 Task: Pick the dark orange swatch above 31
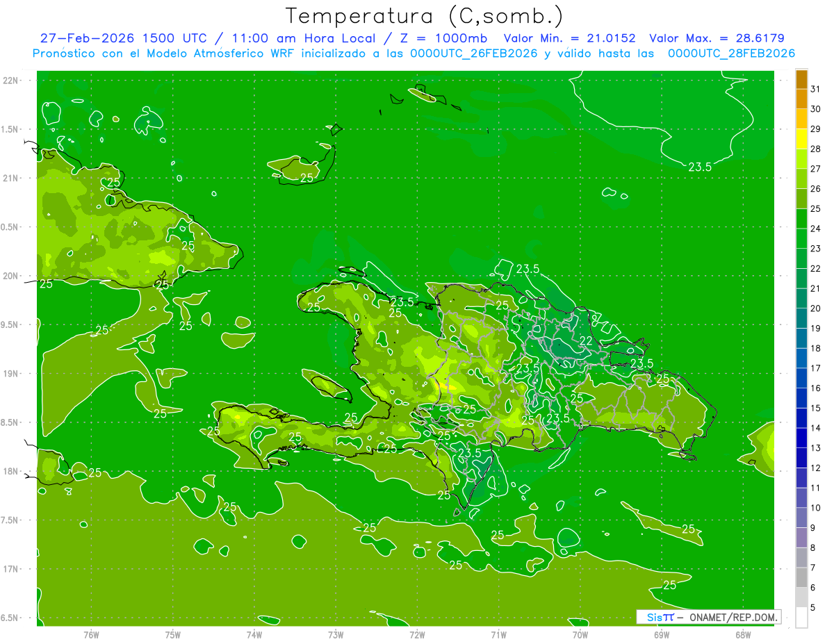801,79
